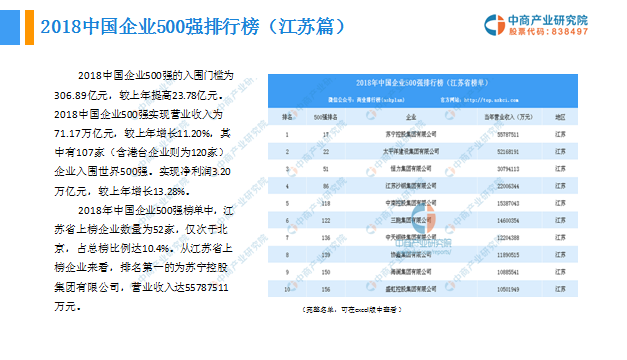Select the row for 江苏沙钢集团有限公司

pos(423,186)
